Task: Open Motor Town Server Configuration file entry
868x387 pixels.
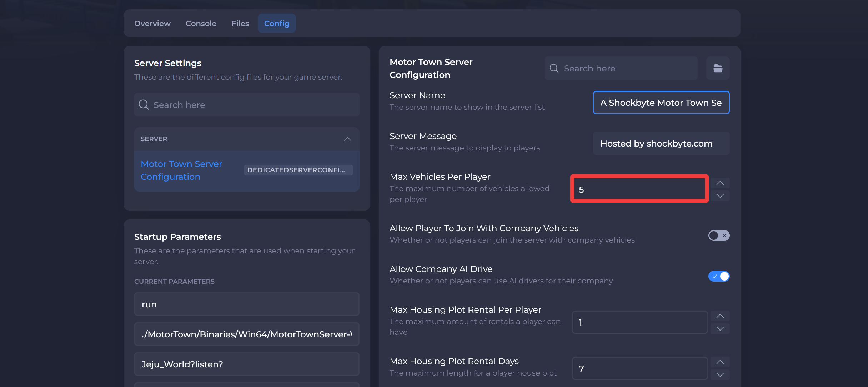Action: (247, 171)
